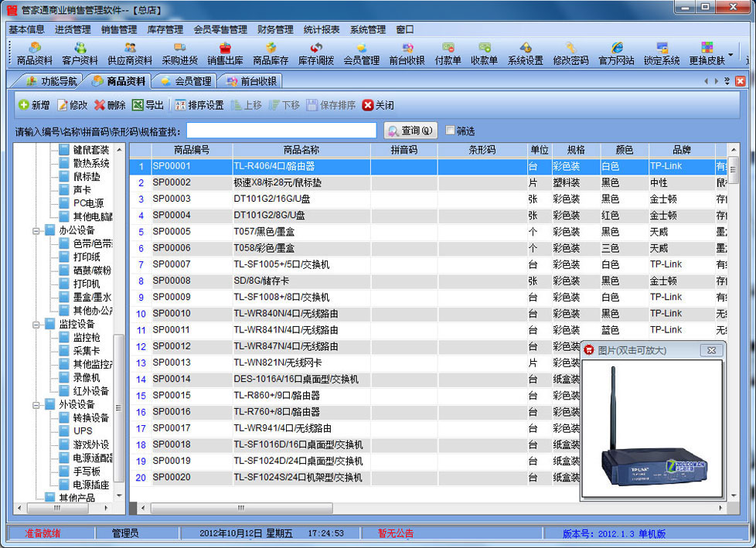The height and width of the screenshot is (548, 756).
Task: Click the 采购进货 toolbar icon
Action: click(179, 53)
